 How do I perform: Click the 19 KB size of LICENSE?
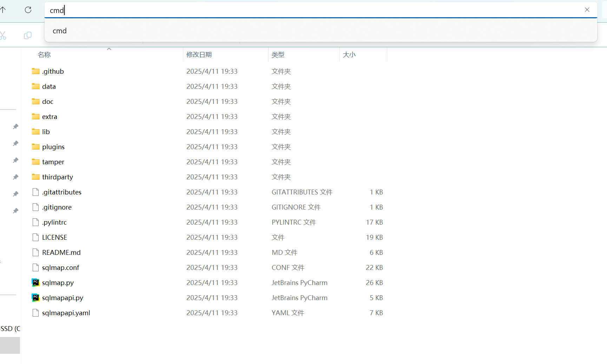pos(374,237)
